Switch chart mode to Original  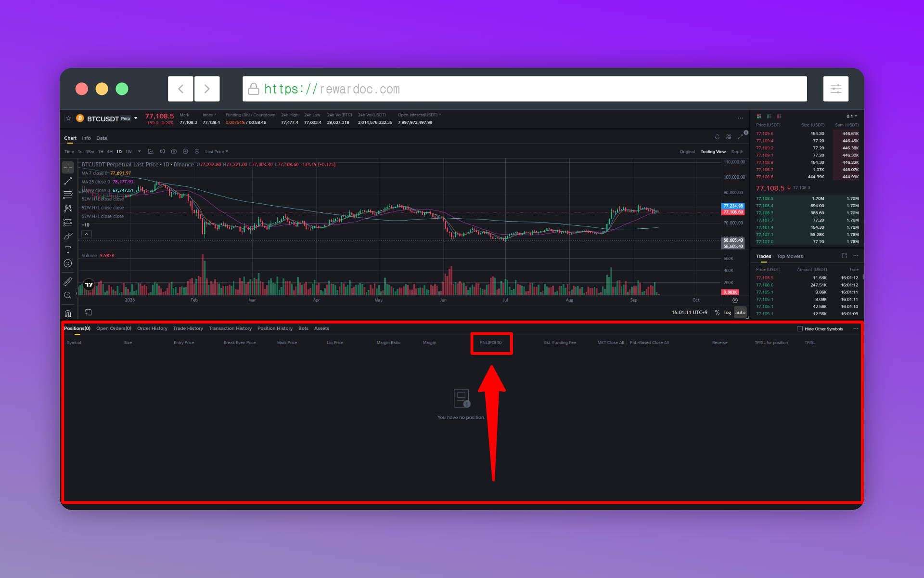click(x=687, y=152)
